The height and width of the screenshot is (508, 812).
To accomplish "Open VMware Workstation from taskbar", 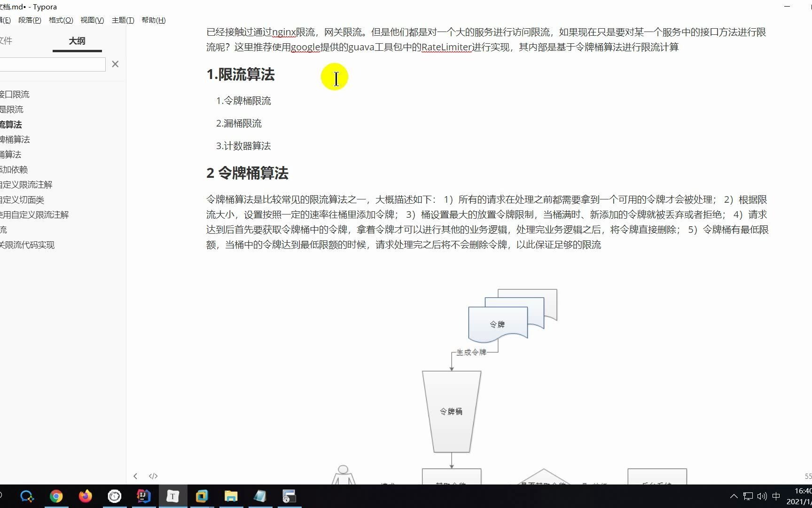I will click(x=202, y=496).
